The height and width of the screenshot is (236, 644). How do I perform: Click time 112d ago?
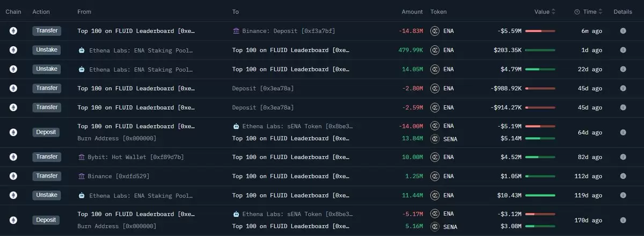[x=589, y=176]
